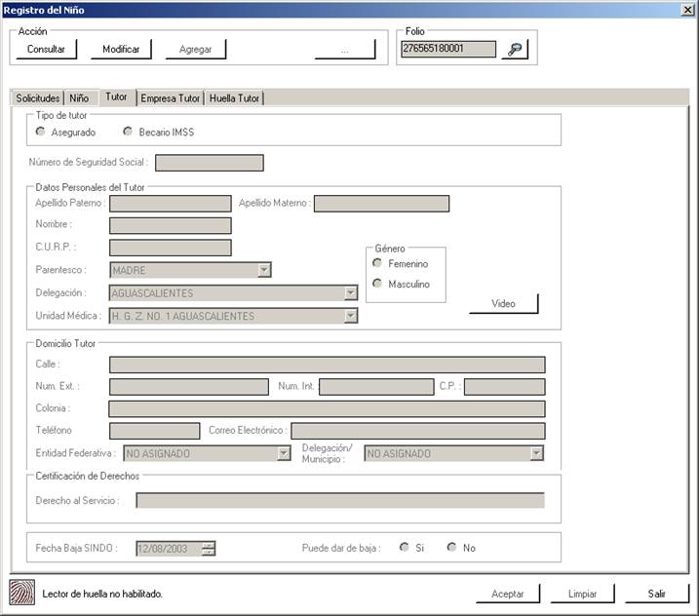Click the Apellido Materno field
Image resolution: width=699 pixels, height=616 pixels.
tap(381, 204)
